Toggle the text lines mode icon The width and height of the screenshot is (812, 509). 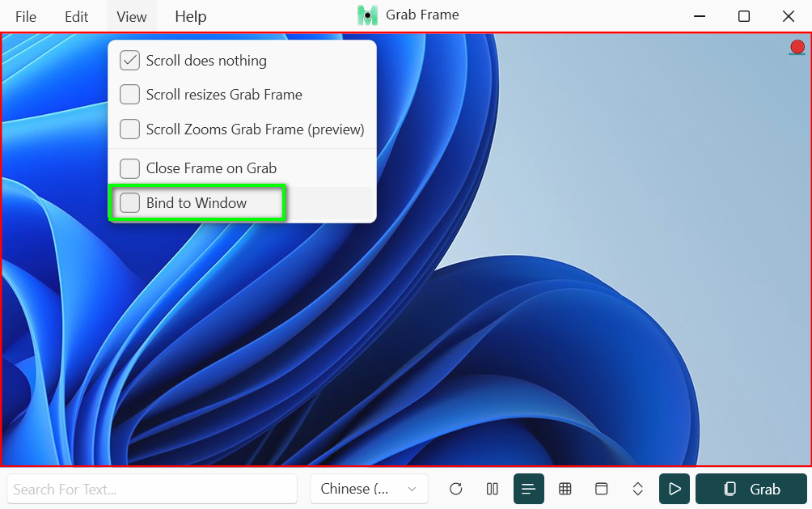pos(528,489)
